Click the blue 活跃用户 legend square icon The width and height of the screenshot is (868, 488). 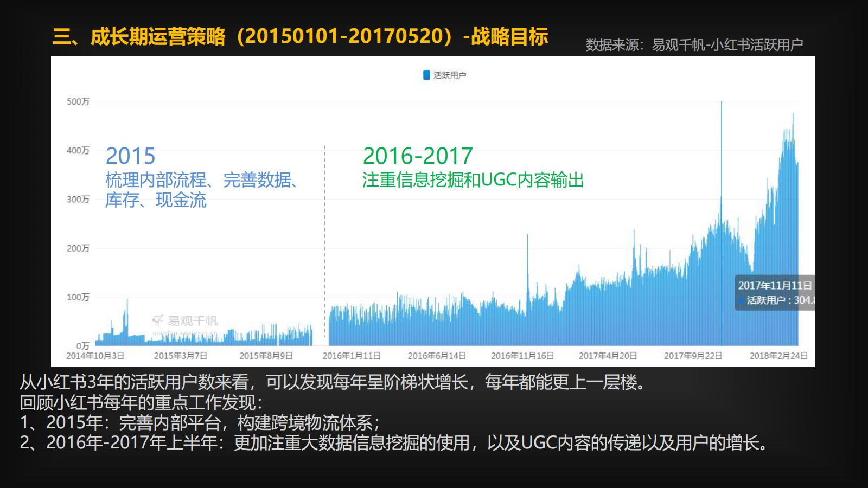coord(425,74)
